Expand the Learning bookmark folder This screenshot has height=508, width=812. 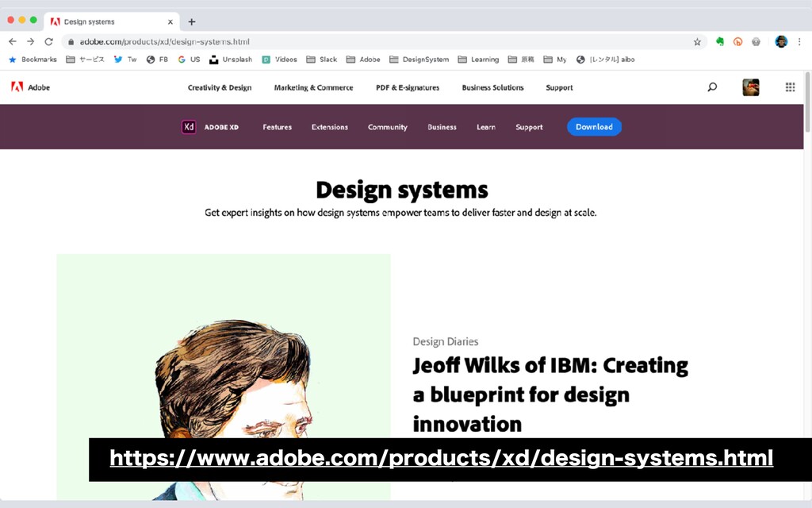click(x=478, y=60)
